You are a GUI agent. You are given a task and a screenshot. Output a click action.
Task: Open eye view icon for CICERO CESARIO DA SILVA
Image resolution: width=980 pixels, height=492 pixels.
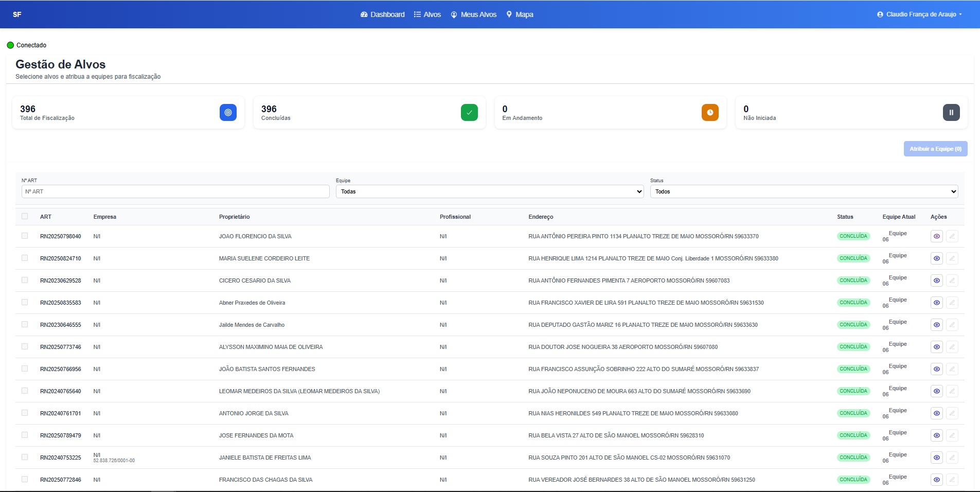point(936,281)
